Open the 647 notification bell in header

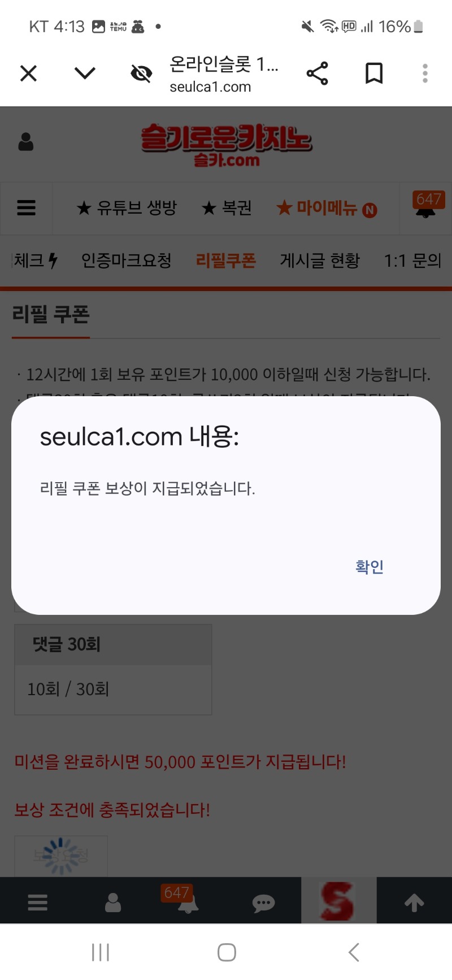point(427,205)
